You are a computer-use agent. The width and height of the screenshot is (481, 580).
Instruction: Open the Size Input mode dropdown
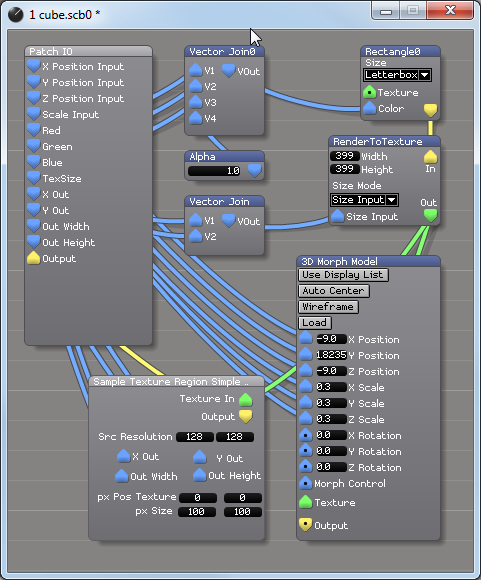click(x=364, y=200)
